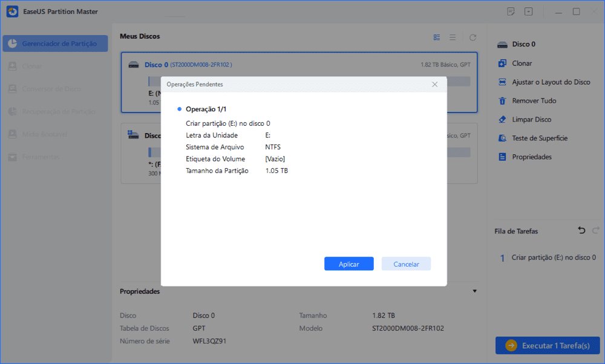
Task: Click the NTFS file system value
Action: (x=273, y=147)
